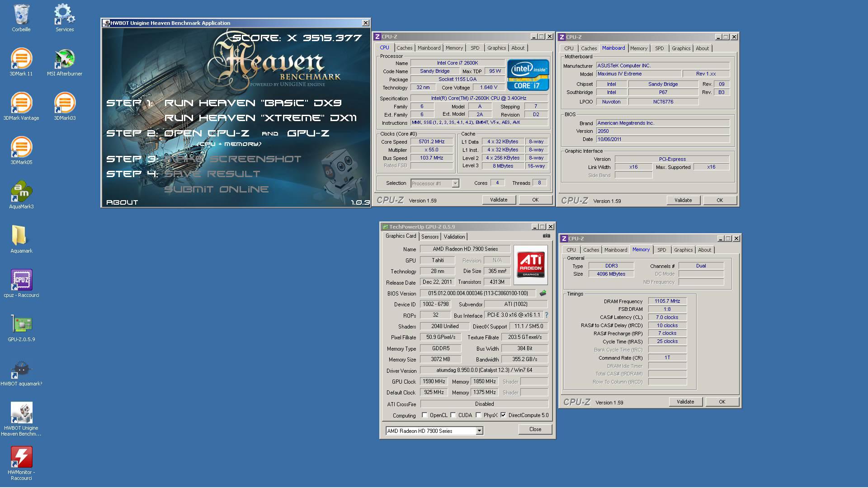Click the ATI Radeon Graphics logo
This screenshot has width=868, height=488.
coord(531,264)
